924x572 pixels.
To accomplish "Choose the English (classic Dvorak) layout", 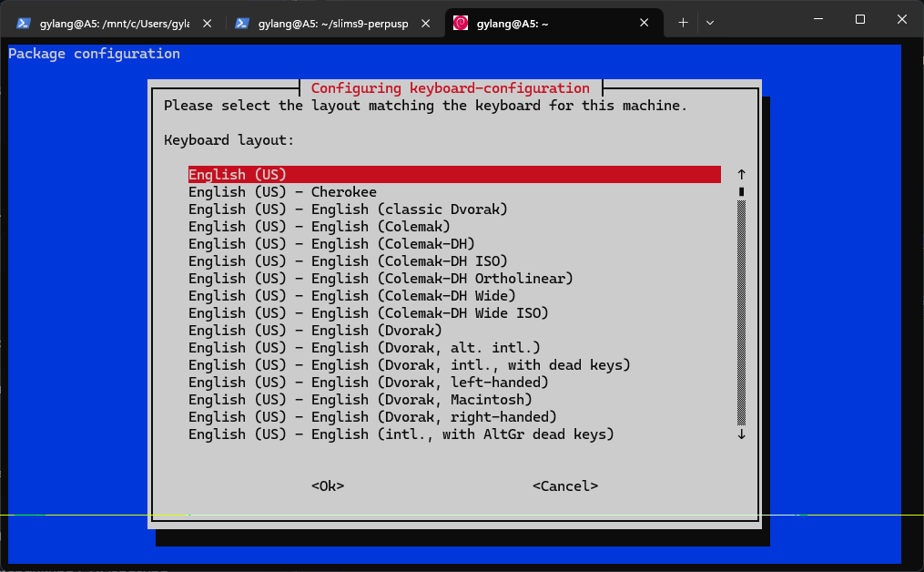I will (348, 209).
